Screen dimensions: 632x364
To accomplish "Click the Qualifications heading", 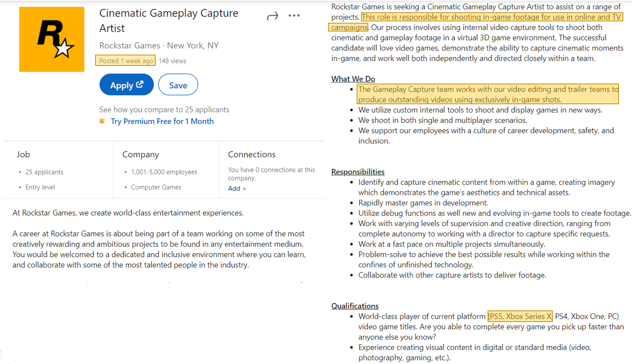I will (x=355, y=306).
